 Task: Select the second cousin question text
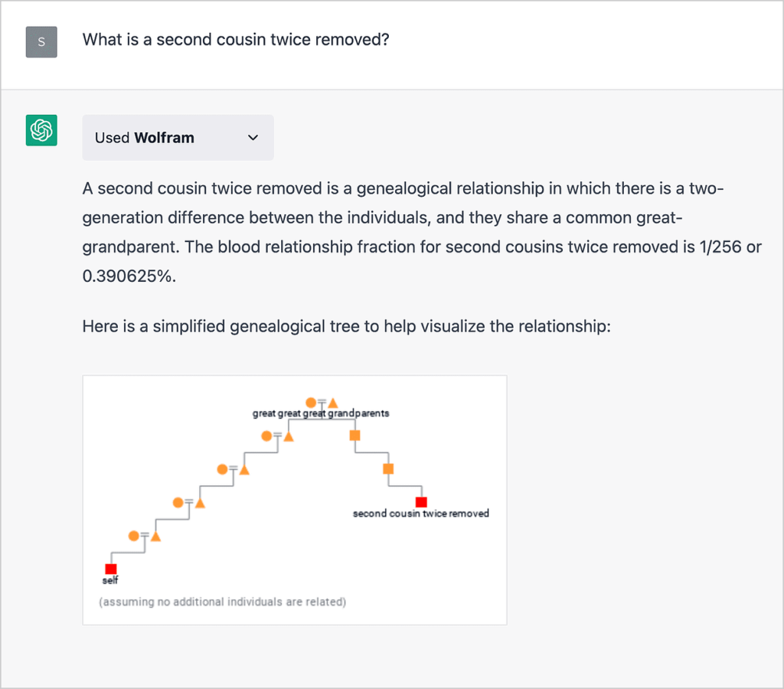pyautogui.click(x=235, y=39)
